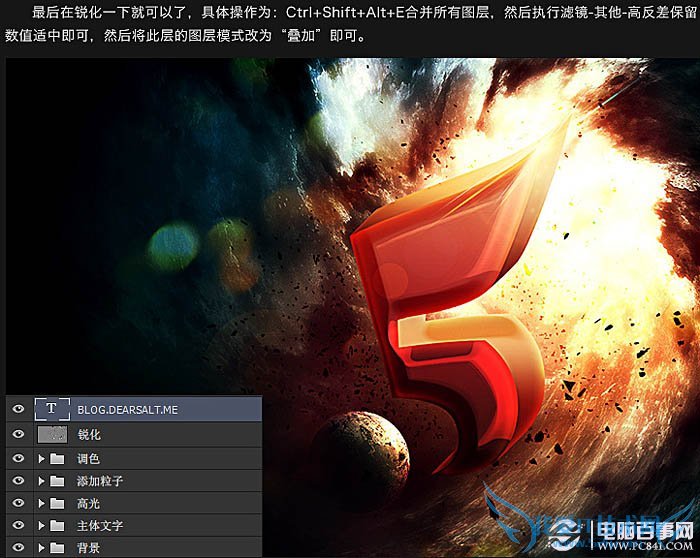The width and height of the screenshot is (700, 558).
Task: Toggle visibility of 添加粒子 group
Action: 18,480
